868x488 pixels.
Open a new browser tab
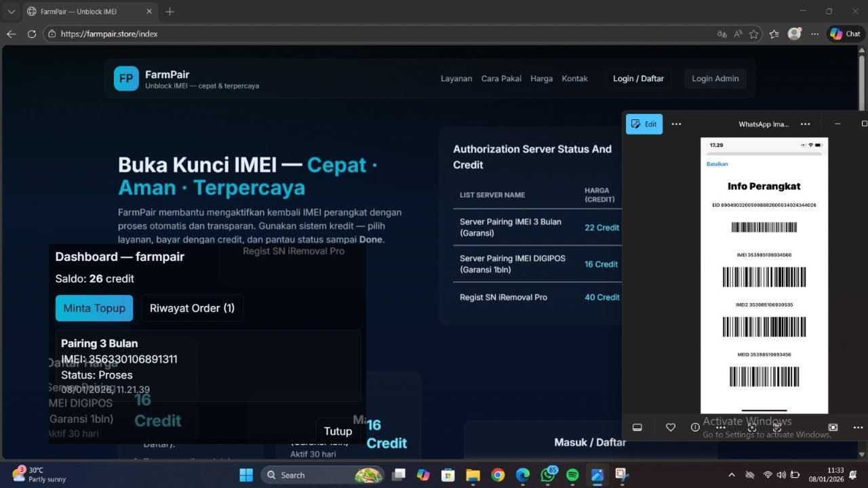pyautogui.click(x=170, y=12)
